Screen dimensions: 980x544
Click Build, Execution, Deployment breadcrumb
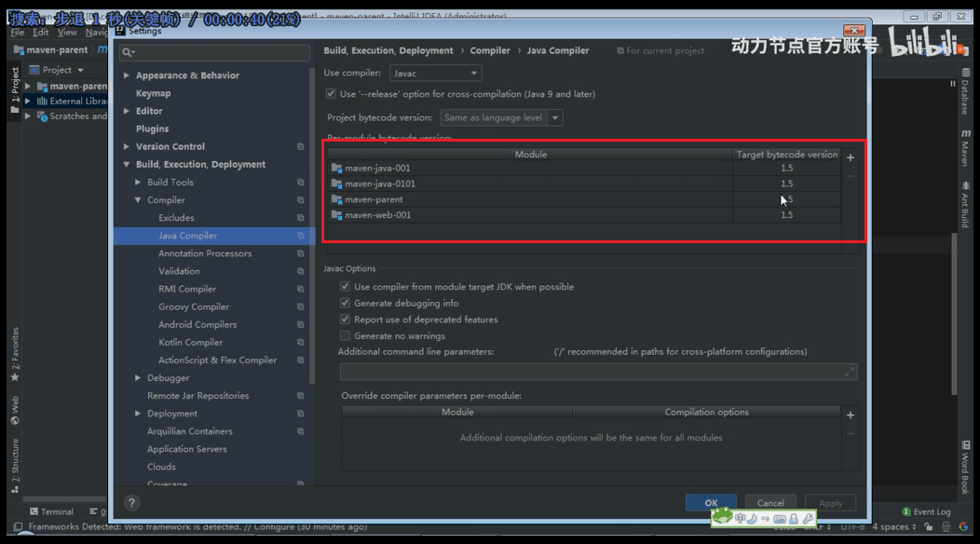[x=388, y=50]
